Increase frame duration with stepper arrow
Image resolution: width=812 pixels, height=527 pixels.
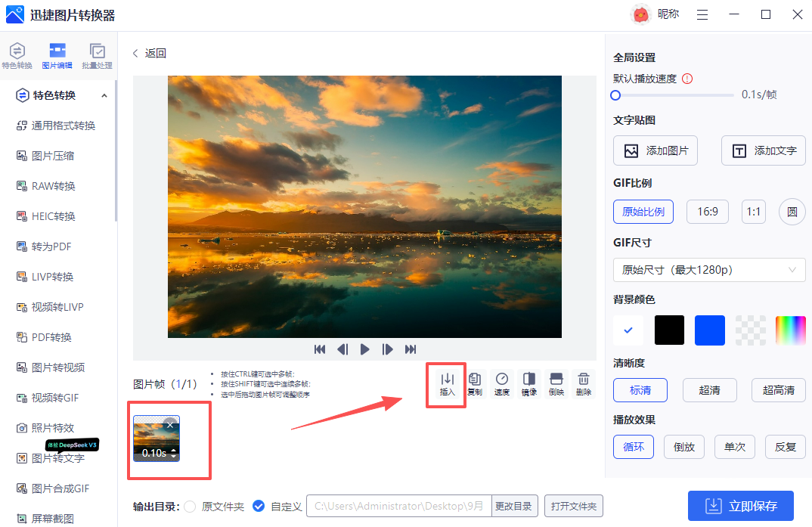click(175, 451)
